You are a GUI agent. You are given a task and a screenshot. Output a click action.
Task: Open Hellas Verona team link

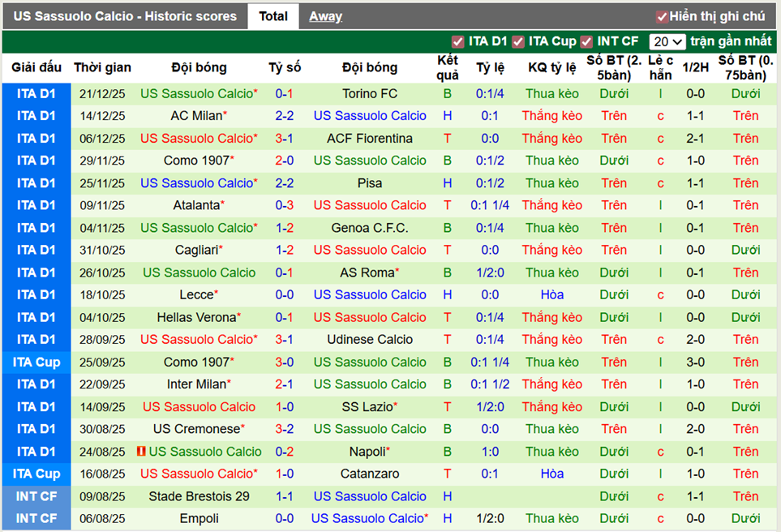[196, 317]
